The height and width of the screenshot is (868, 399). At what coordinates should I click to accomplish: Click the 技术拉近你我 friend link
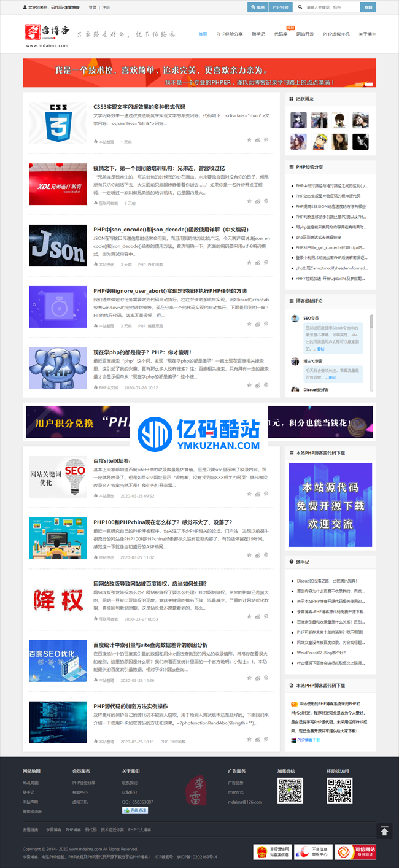pyautogui.click(x=112, y=829)
